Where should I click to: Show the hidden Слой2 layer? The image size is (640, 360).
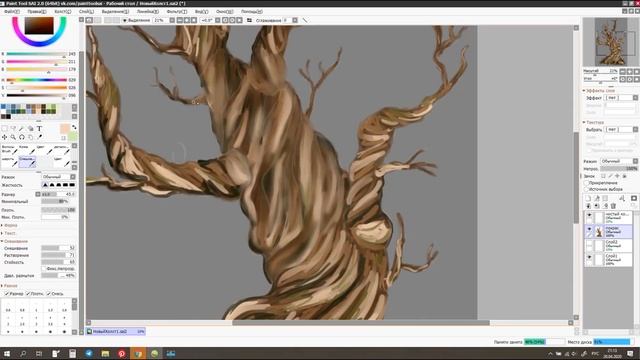tap(589, 244)
